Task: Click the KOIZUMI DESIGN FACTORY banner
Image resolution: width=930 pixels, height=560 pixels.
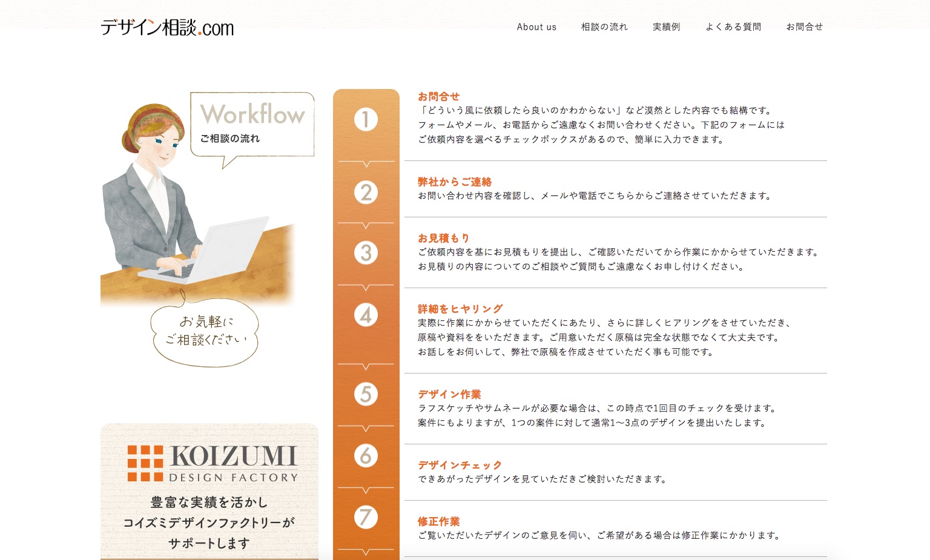Action: click(x=209, y=490)
